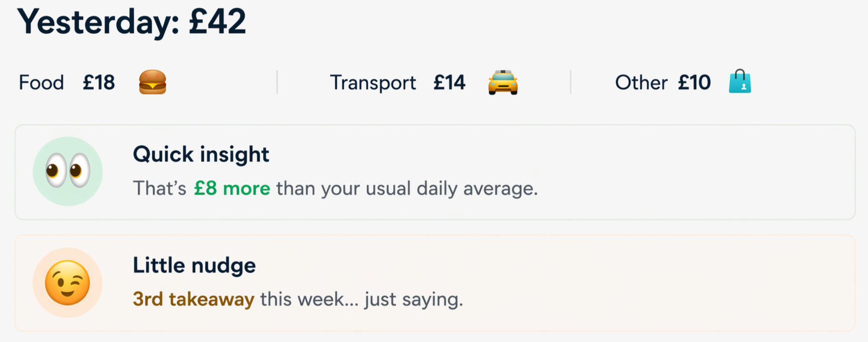Image resolution: width=868 pixels, height=342 pixels.
Task: Click the eyes emoji icon
Action: pos(67,171)
